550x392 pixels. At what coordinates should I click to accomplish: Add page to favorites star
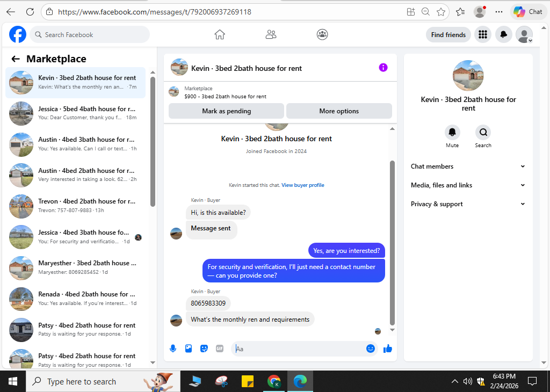441,12
